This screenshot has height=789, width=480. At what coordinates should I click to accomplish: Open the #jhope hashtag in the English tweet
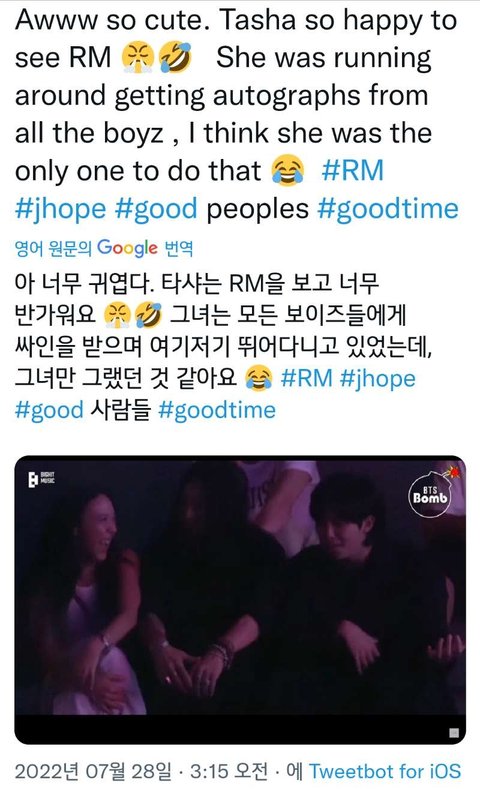(60, 208)
